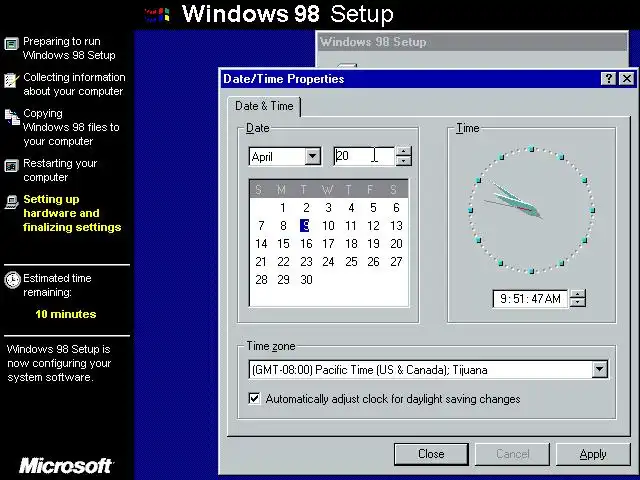Select day 7 in the calendar
Screen dimensions: 640x480
(261, 226)
